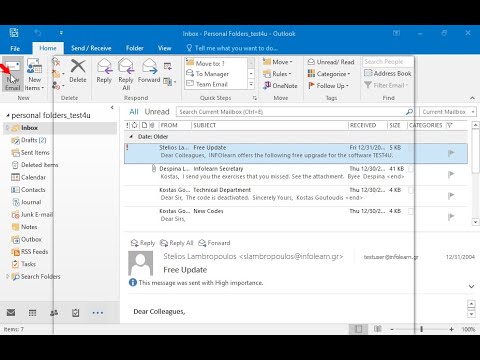Show only Unread messages
This screenshot has width=480, height=360.
(x=157, y=112)
